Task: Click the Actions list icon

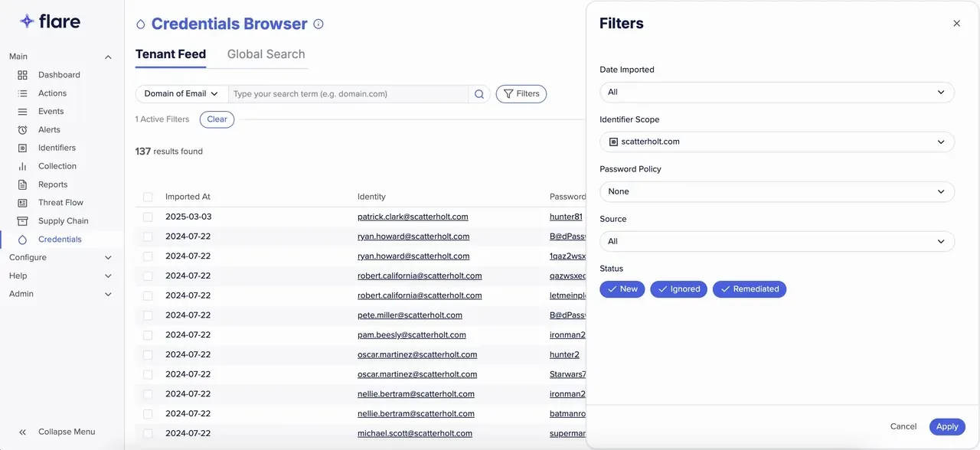Action: click(x=22, y=93)
